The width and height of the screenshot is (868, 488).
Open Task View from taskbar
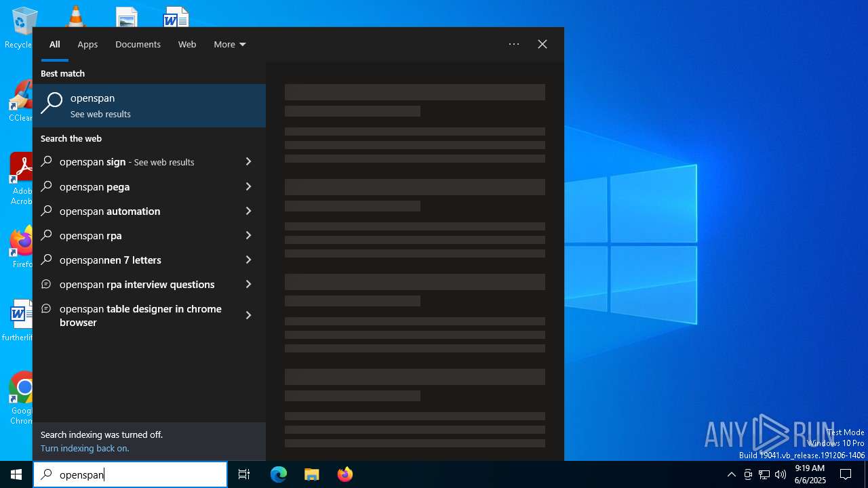pos(244,474)
